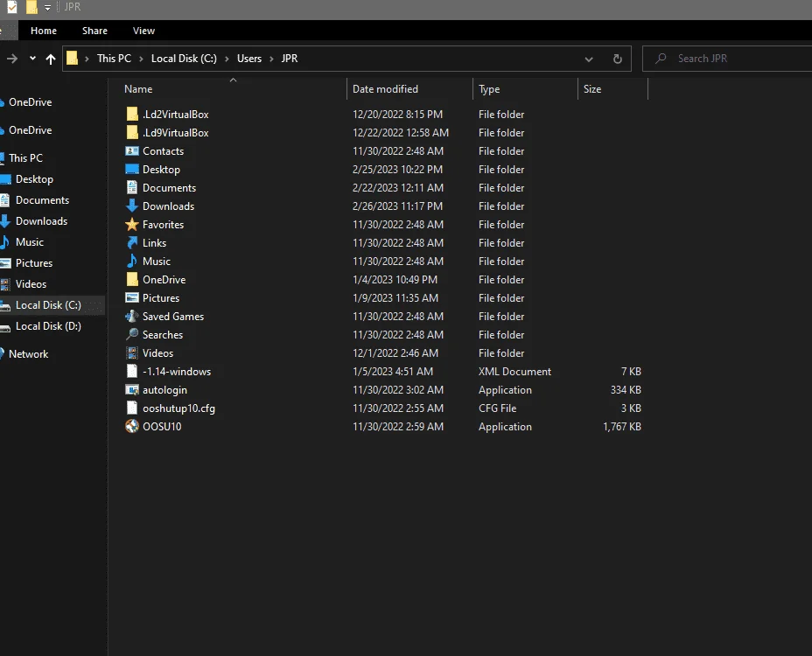Click quick access properties checkmark icon
This screenshot has height=656, width=812.
[x=12, y=7]
